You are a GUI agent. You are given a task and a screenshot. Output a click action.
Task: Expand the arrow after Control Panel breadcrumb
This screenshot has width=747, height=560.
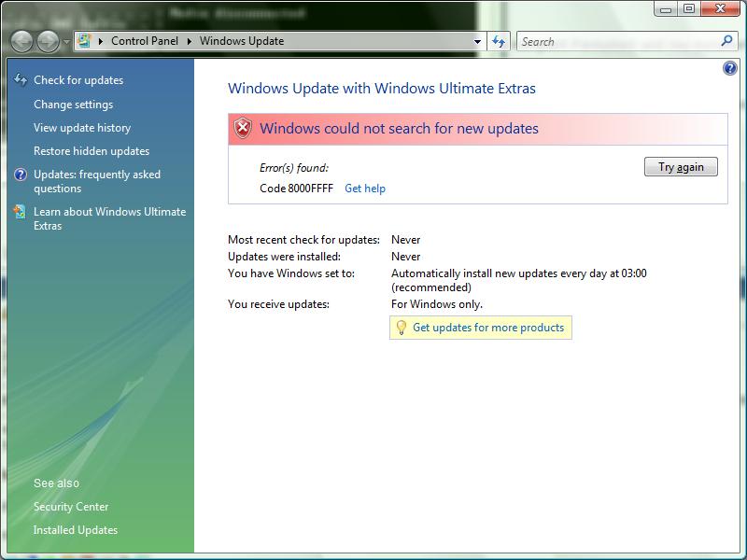pyautogui.click(x=190, y=41)
